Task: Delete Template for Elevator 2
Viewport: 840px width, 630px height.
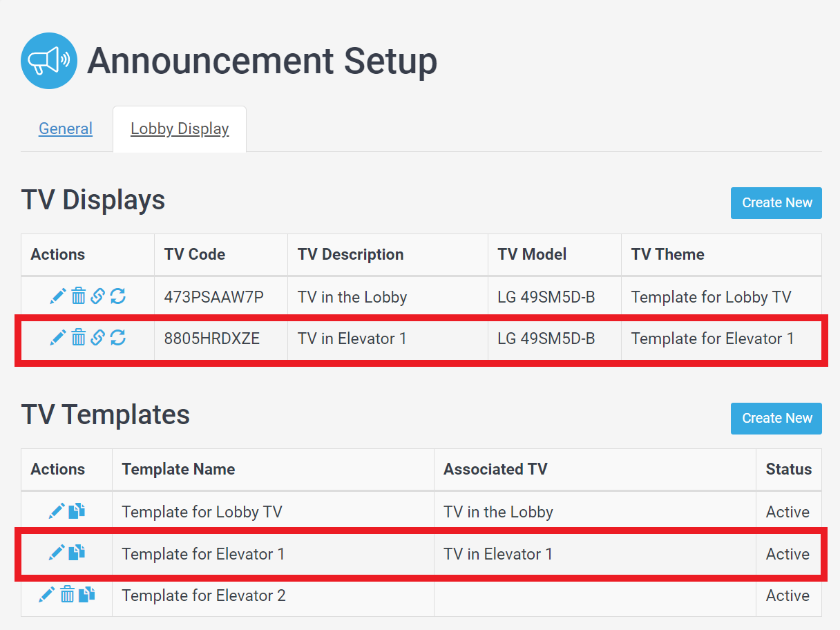Action: pyautogui.click(x=67, y=594)
